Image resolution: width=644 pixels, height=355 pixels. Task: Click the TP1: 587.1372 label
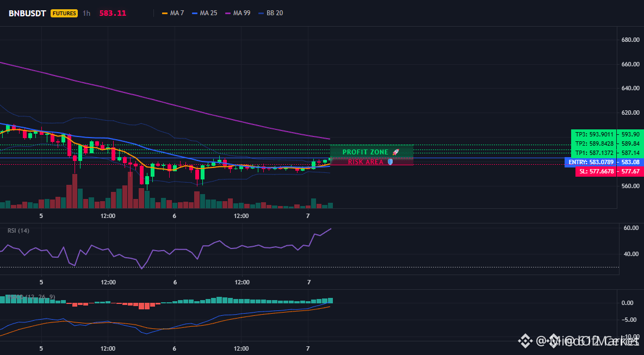(595, 152)
